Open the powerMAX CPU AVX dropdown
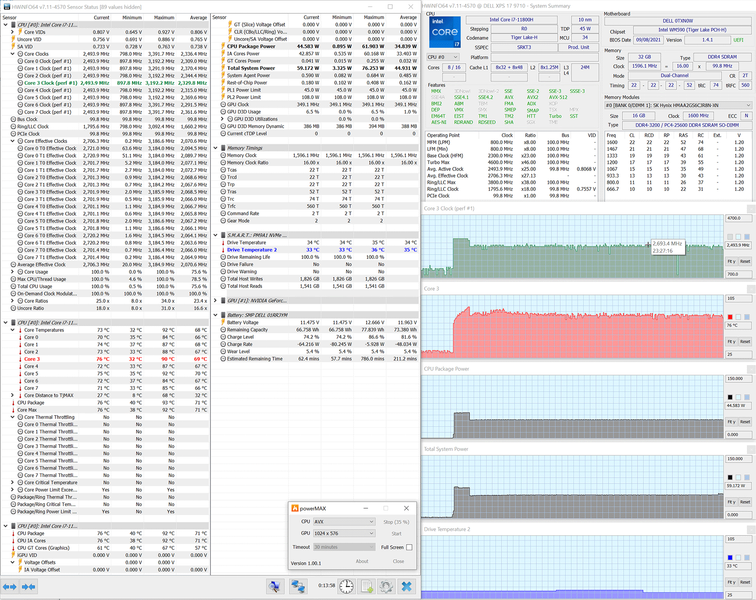Image resolution: width=756 pixels, height=600 pixels. coord(344,521)
